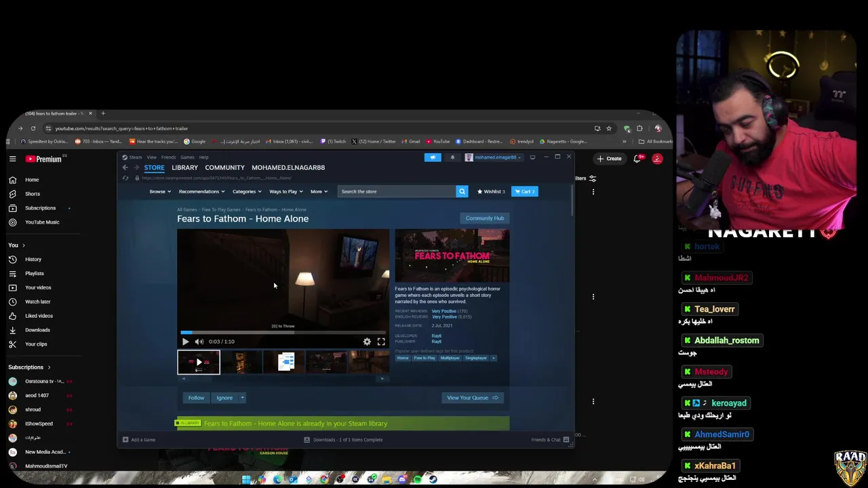
Task: Select the Steam STORE tab
Action: coord(154,167)
